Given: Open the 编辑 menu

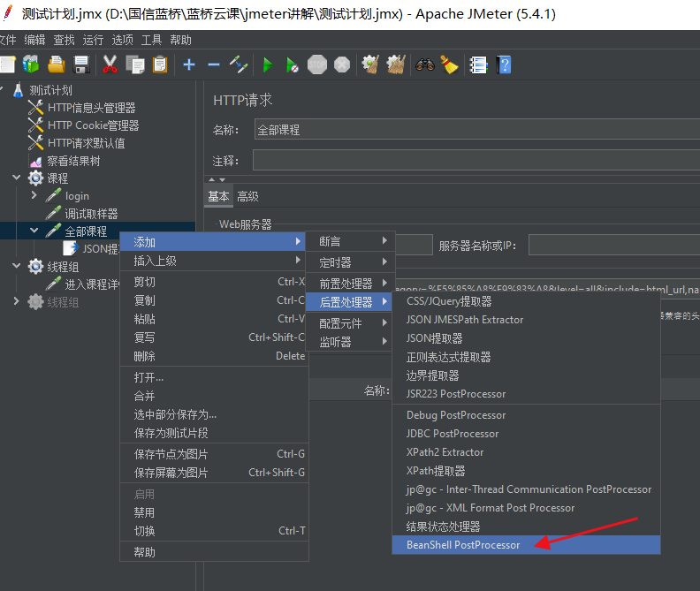Looking at the screenshot, I should tap(34, 40).
